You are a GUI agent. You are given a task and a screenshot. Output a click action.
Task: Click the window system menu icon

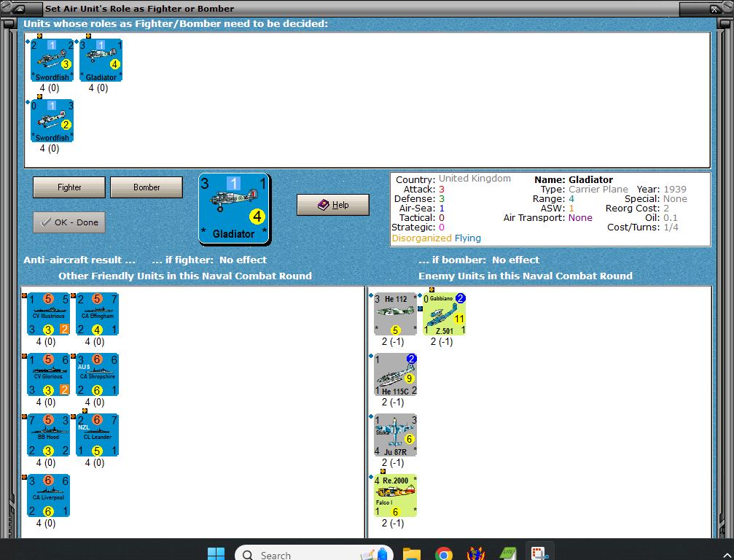coord(20,9)
